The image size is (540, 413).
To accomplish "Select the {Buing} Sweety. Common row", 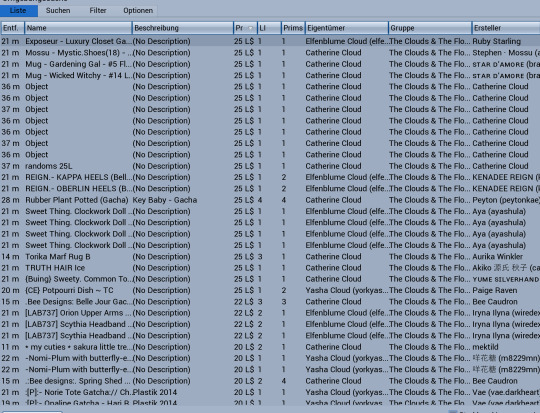I will coord(270,279).
